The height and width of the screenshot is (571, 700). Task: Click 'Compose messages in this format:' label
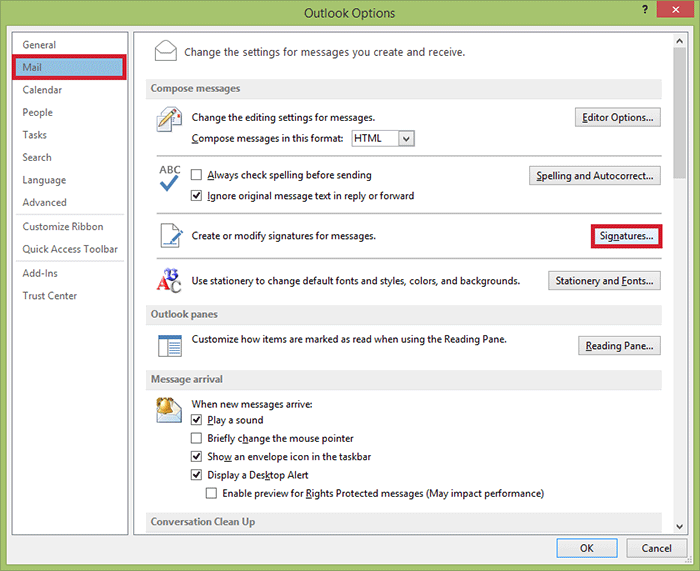[x=267, y=138]
